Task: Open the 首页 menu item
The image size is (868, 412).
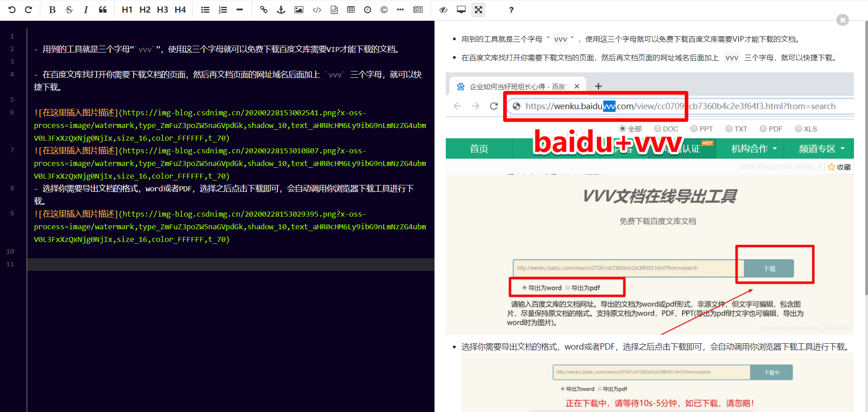Action: click(478, 148)
